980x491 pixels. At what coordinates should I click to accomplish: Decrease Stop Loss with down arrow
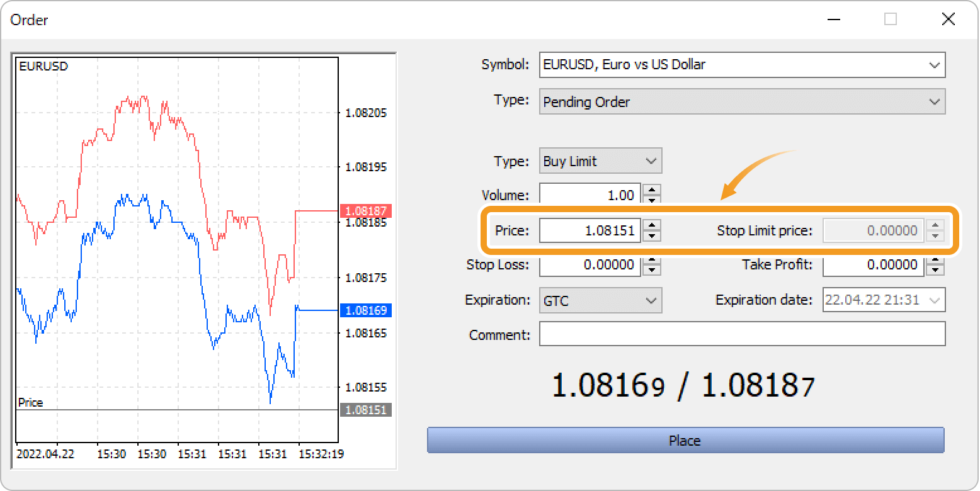pos(652,270)
